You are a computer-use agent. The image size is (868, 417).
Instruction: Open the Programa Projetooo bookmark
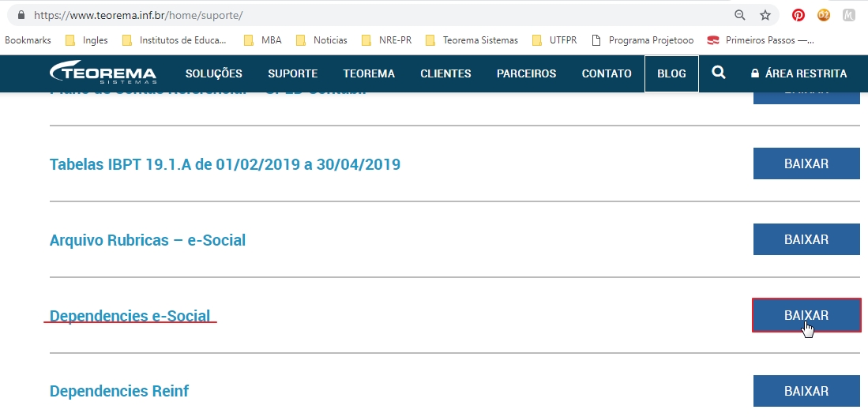[x=642, y=39]
